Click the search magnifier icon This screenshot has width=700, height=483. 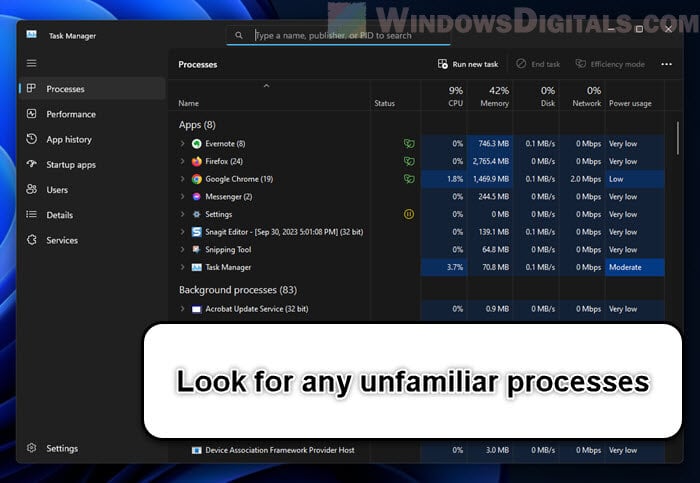point(239,35)
